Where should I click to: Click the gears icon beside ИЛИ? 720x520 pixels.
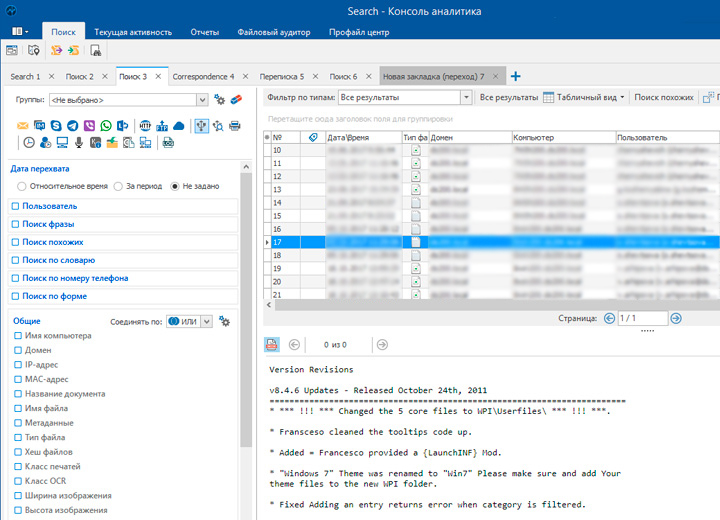[x=224, y=321]
